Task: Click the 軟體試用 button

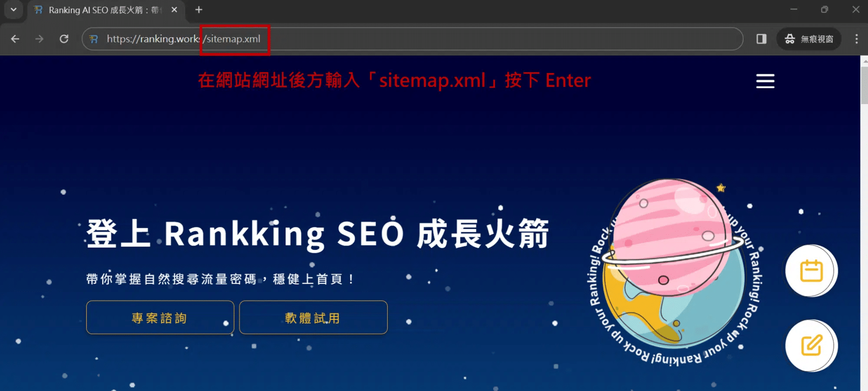Action: 313,318
